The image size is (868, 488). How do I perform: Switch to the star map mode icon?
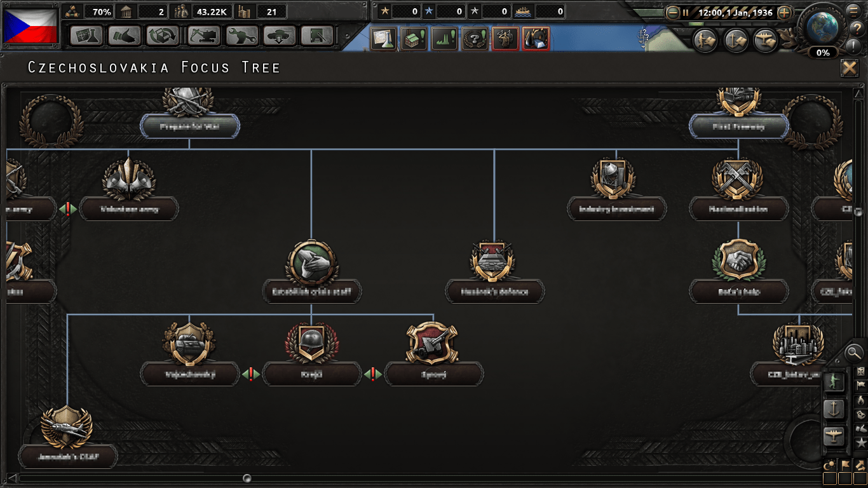click(x=861, y=443)
